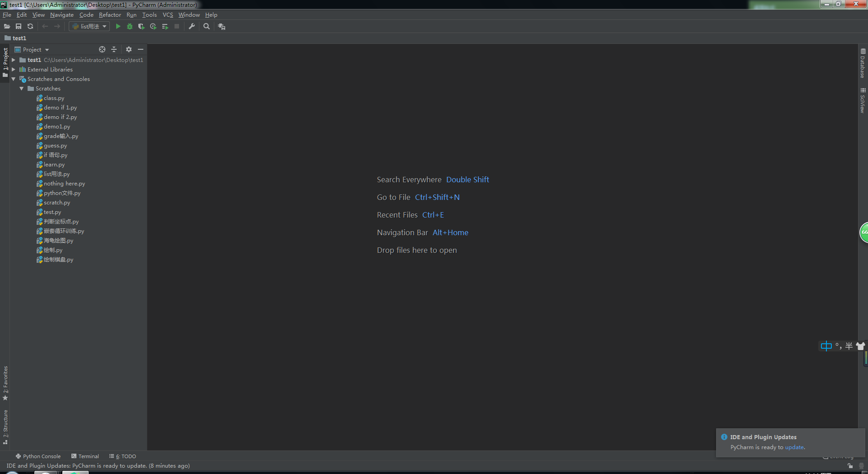Click the Save All disk icon
Image resolution: width=868 pixels, height=474 pixels.
[x=19, y=27]
